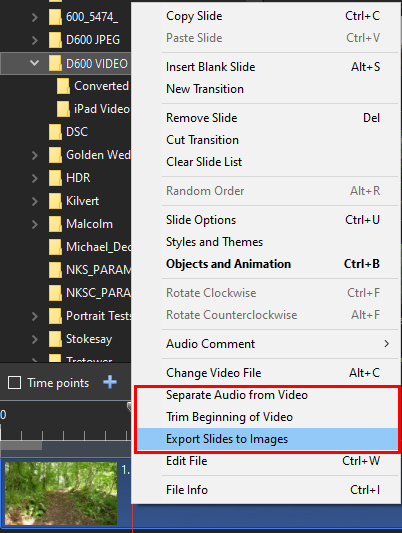Enable the Time points checkbox

pyautogui.click(x=14, y=383)
